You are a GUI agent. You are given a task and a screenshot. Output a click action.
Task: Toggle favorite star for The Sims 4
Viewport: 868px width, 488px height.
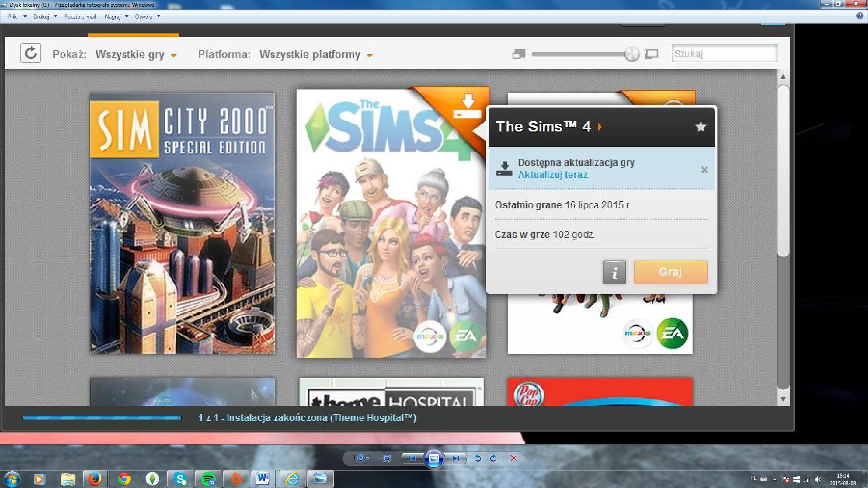click(700, 127)
